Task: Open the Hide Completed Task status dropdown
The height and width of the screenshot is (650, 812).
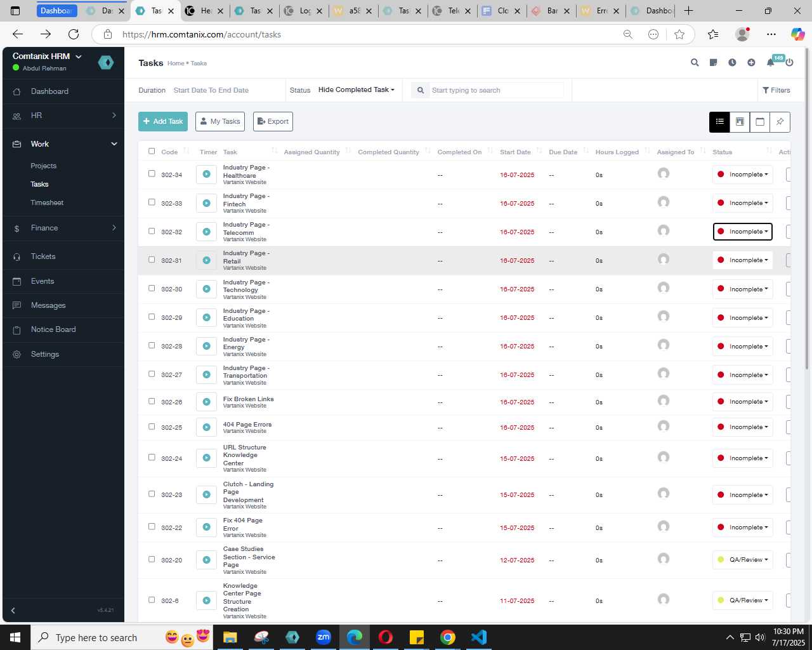Action: point(356,90)
